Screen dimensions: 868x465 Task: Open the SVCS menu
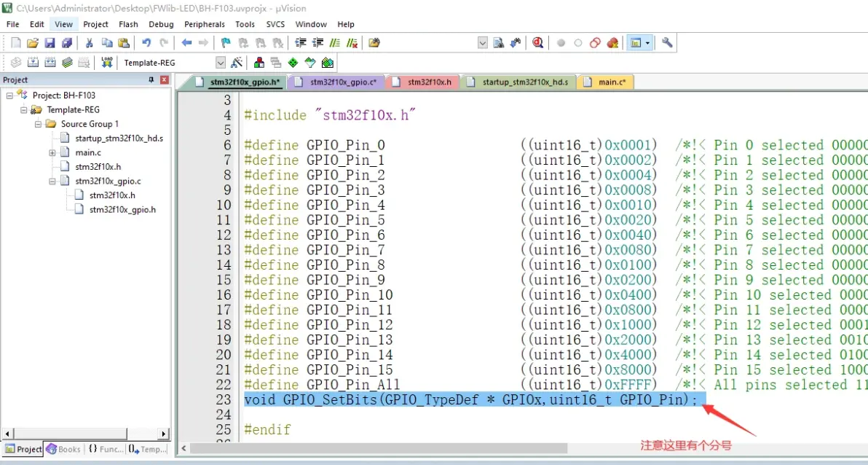point(275,24)
